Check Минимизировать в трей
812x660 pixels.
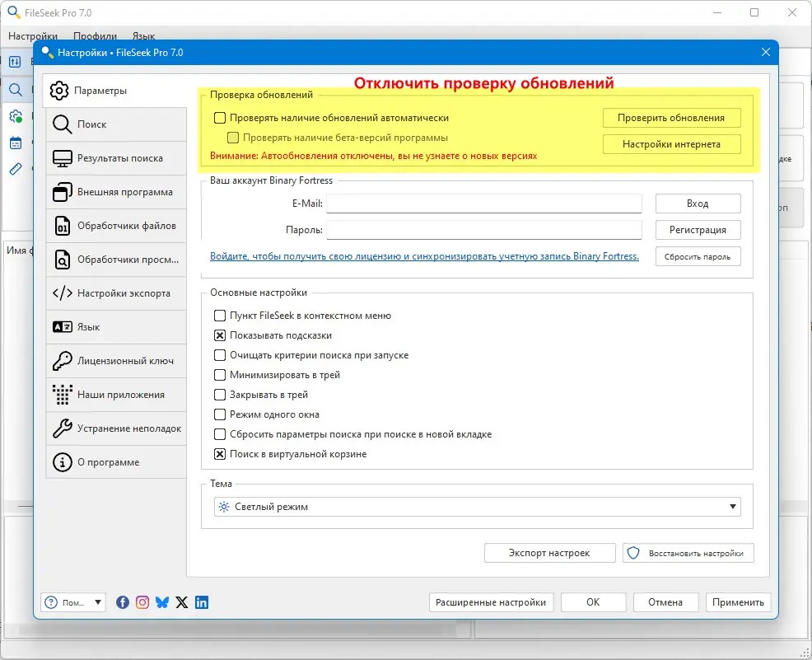point(220,375)
